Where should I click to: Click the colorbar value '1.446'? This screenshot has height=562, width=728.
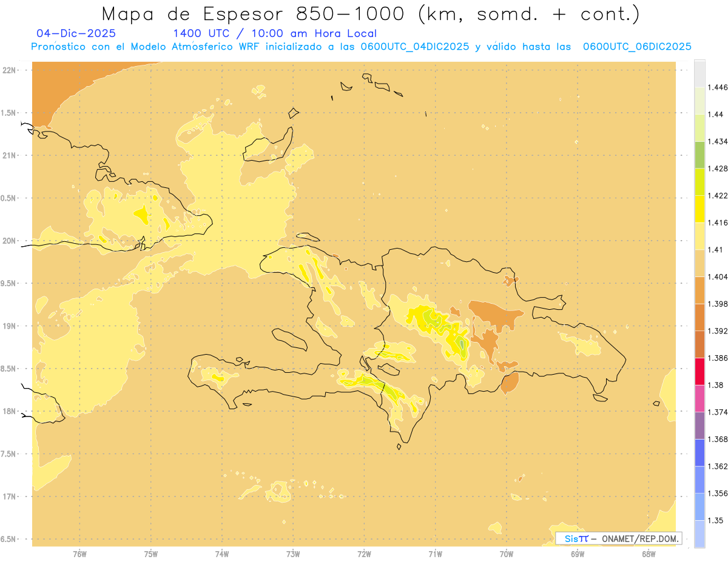(x=718, y=87)
